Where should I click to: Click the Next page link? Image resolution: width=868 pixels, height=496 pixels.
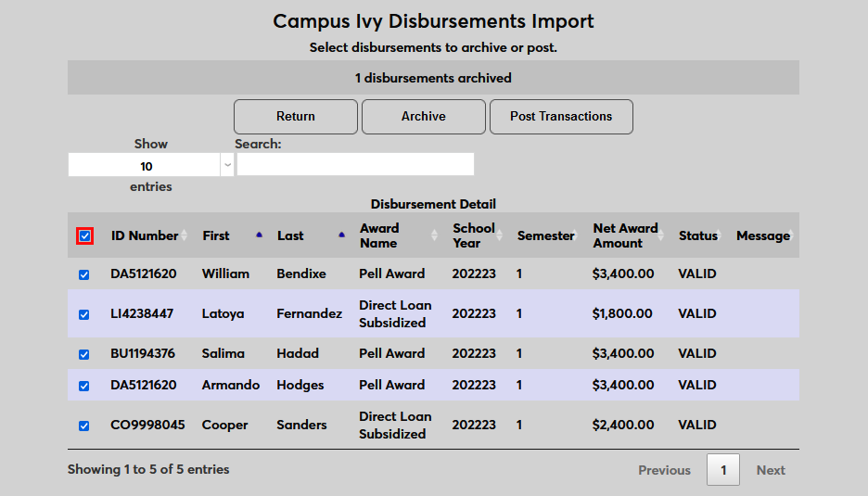click(771, 470)
